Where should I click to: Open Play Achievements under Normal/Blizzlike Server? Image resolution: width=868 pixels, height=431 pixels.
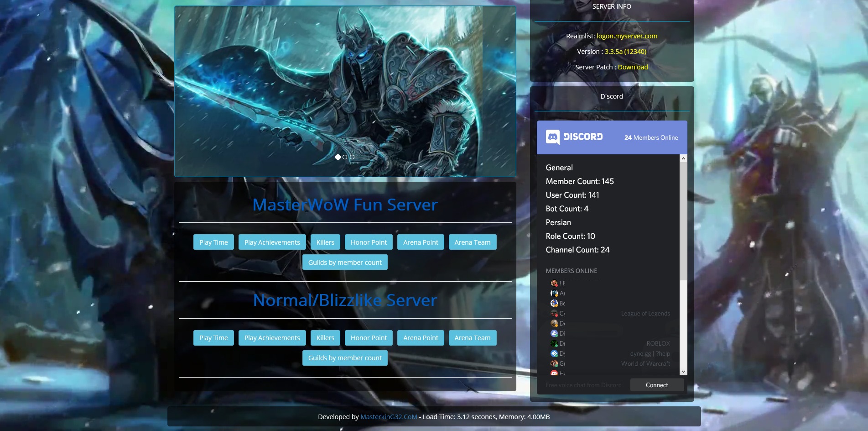click(272, 338)
